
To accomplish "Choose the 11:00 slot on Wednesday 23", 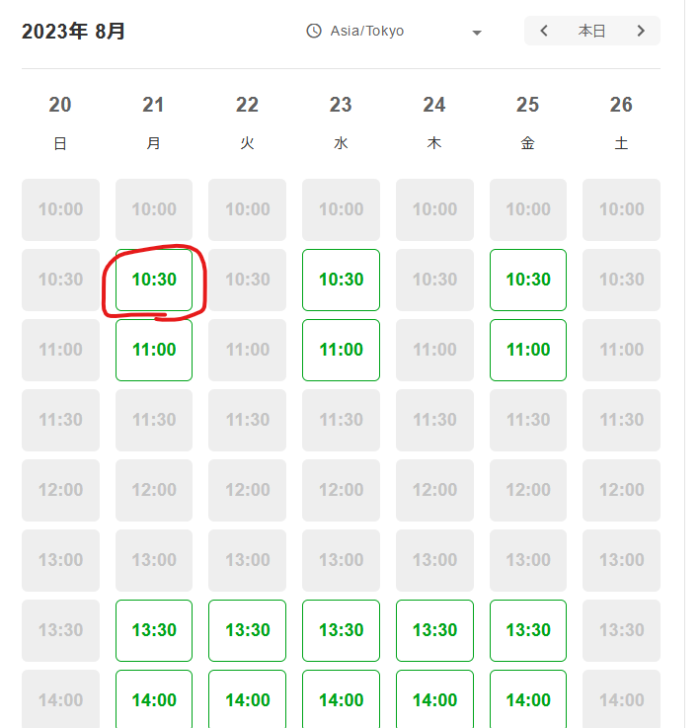I will pyautogui.click(x=342, y=350).
